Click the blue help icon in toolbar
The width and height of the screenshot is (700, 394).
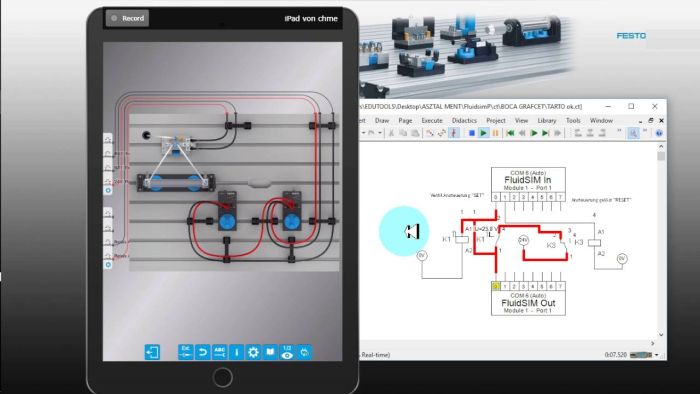(x=659, y=133)
